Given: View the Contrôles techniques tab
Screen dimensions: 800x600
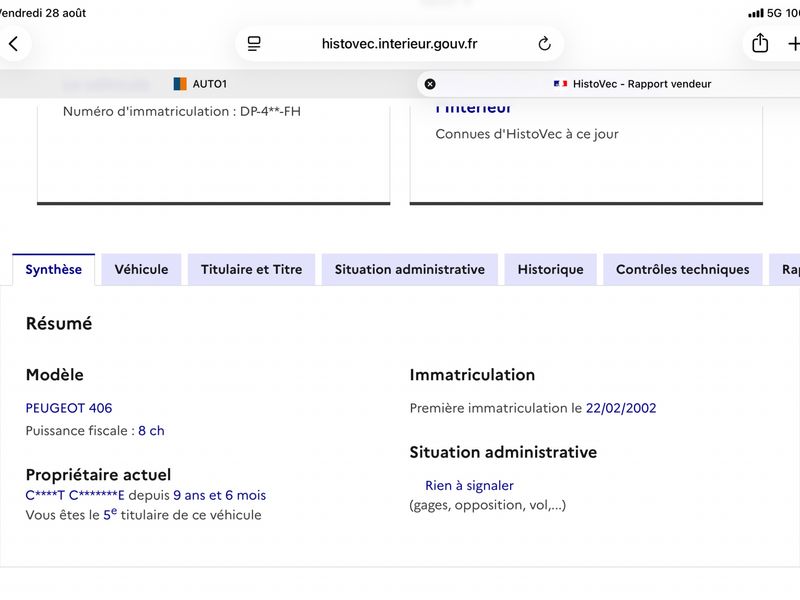Looking at the screenshot, I should (x=683, y=270).
